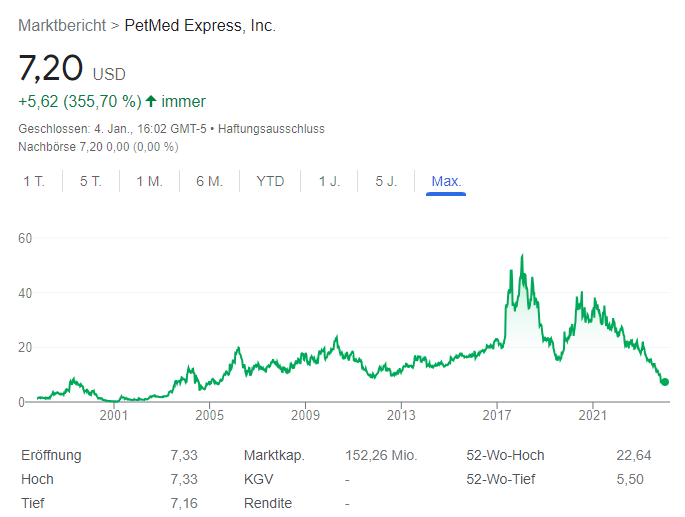Click the 2017 price peak on chart
Screen dimensions: 685x517
(522, 257)
